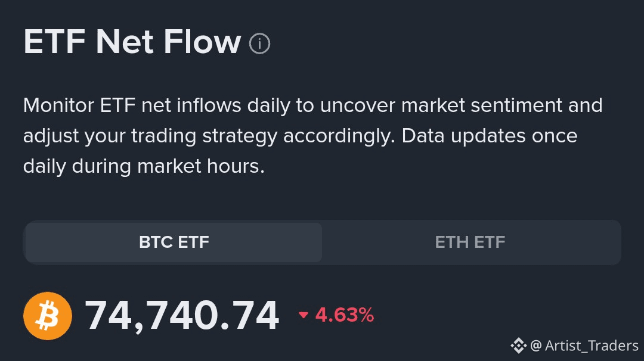Image resolution: width=644 pixels, height=361 pixels.
Task: Click the word "uncover" in the description
Action: (x=357, y=105)
